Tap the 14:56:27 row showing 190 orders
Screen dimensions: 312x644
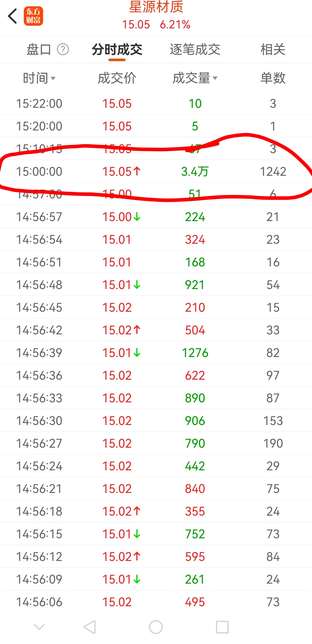pos(156,443)
